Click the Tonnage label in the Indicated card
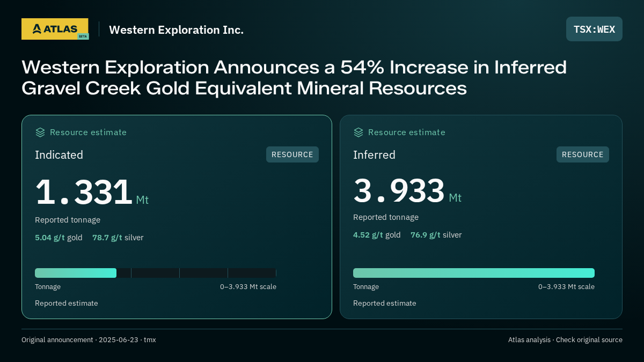The width and height of the screenshot is (644, 362). pyautogui.click(x=48, y=287)
